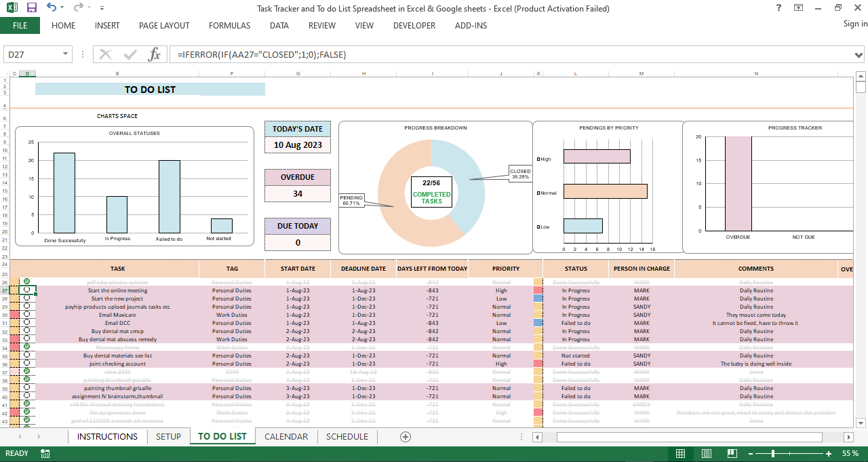Select Page Break Preview icon in status bar

pyautogui.click(x=731, y=453)
